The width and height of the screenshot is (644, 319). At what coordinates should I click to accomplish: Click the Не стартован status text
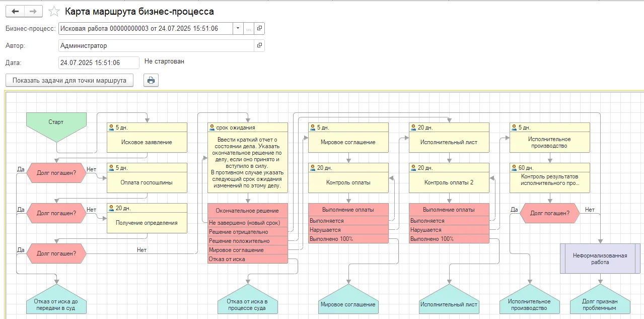[x=164, y=61]
